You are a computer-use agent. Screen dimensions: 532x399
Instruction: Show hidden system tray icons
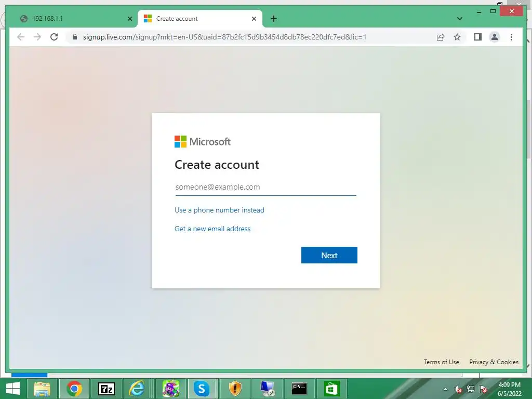(x=445, y=389)
